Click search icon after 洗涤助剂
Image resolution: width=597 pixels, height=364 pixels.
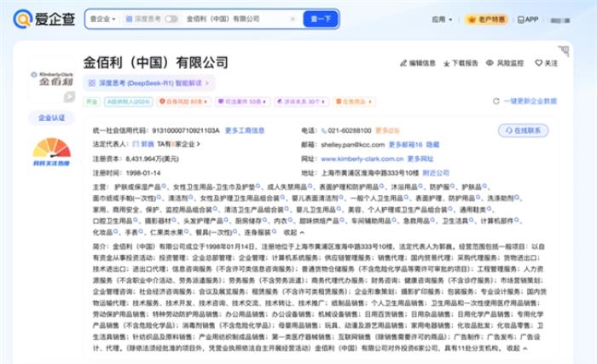point(517,197)
